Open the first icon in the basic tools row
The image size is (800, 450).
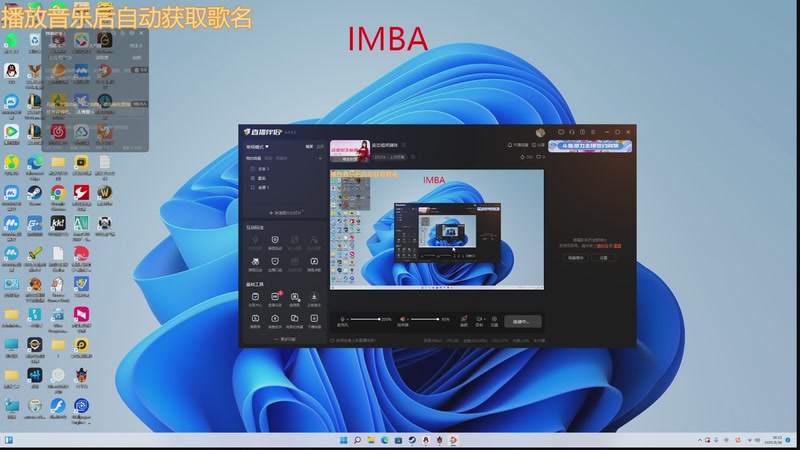pos(255,298)
